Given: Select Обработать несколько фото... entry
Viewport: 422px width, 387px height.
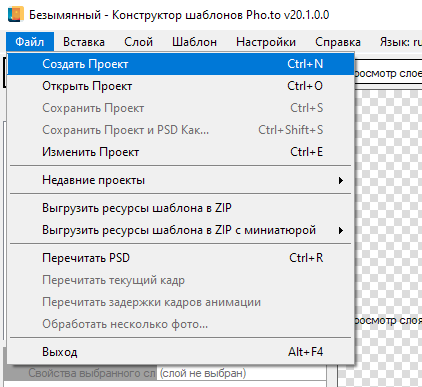Looking at the screenshot, I should [180, 324].
